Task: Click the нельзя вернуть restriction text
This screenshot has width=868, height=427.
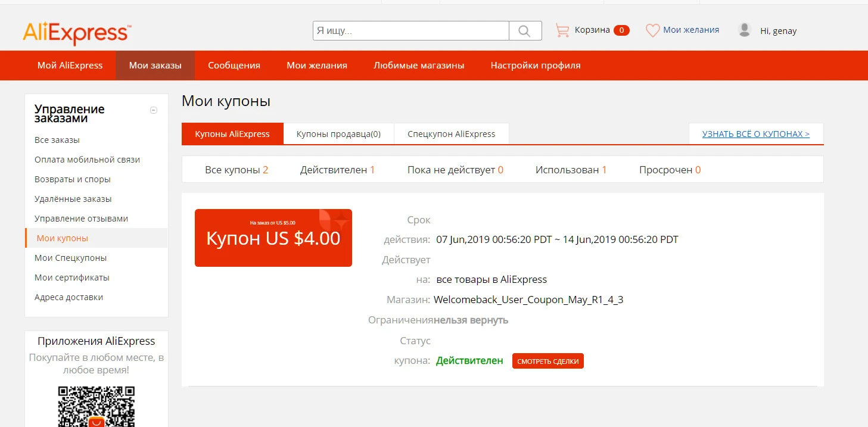Action: (x=471, y=320)
